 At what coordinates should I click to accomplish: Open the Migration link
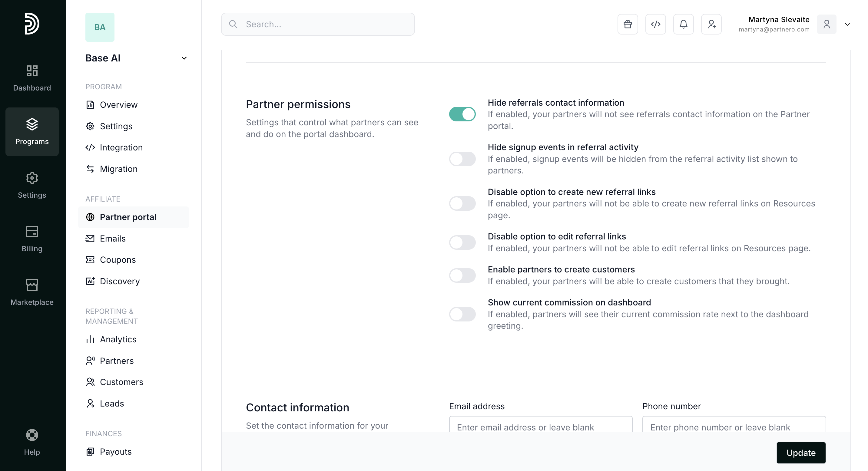pos(119,169)
